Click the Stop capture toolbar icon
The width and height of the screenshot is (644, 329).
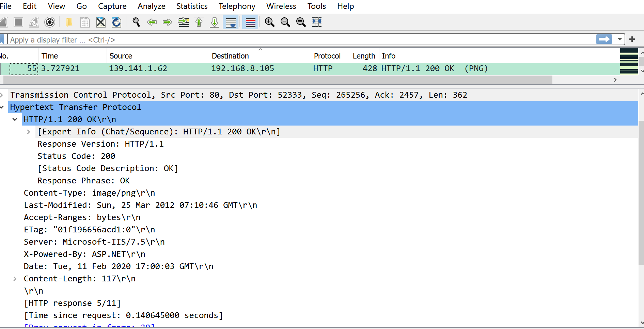(x=18, y=22)
